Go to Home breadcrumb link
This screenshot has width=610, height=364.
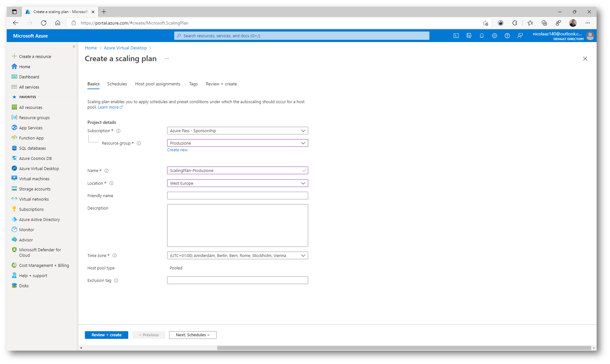(x=91, y=48)
